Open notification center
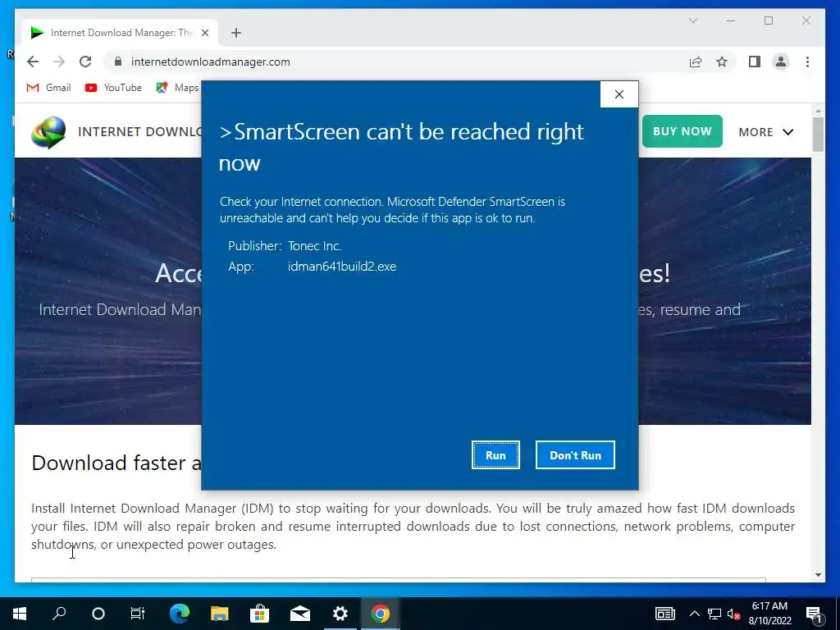 (814, 614)
